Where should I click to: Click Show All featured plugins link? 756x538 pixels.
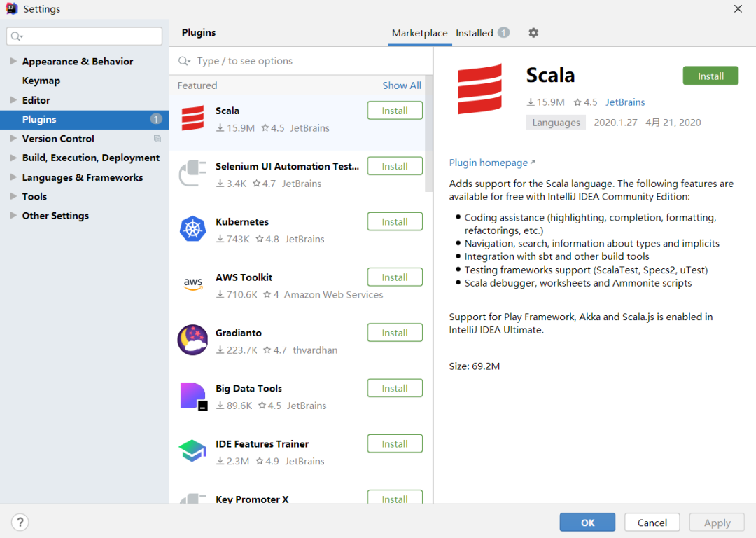click(x=402, y=85)
